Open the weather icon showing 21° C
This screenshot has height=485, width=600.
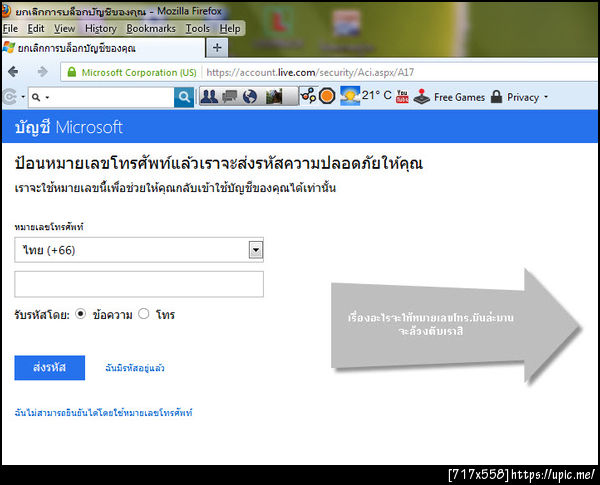[x=350, y=96]
